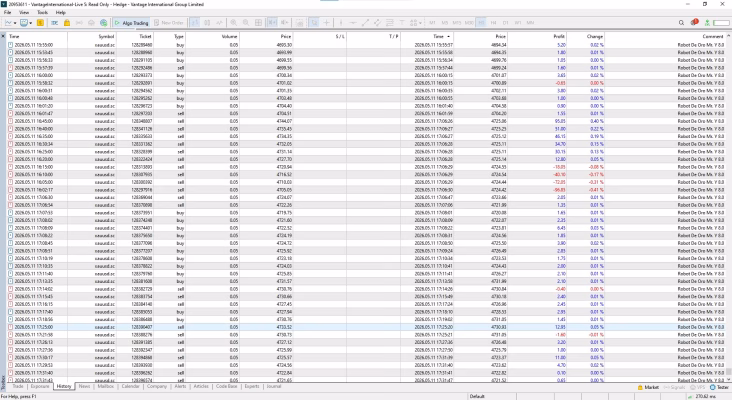Open the View menu
Viewport: 732px width, 400px height.
pos(24,13)
